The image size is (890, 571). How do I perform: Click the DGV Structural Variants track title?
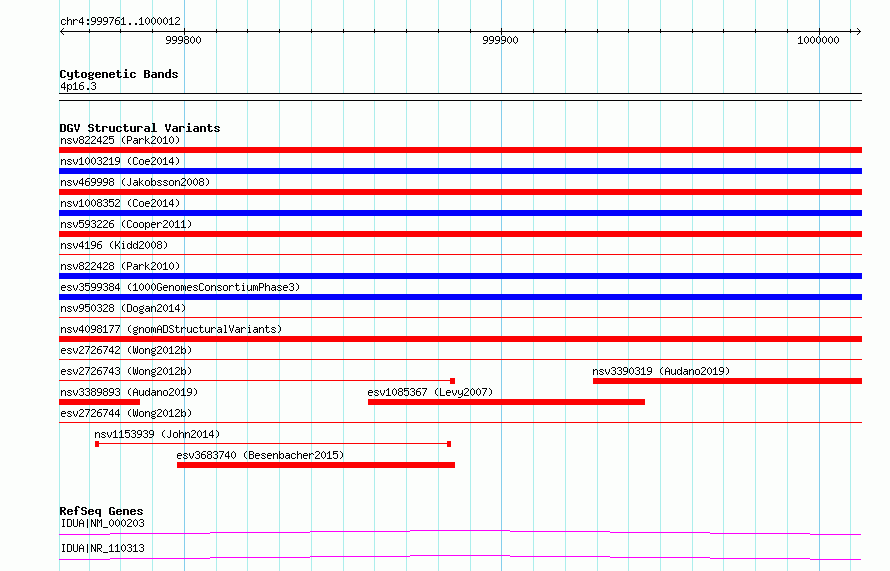[x=140, y=128]
